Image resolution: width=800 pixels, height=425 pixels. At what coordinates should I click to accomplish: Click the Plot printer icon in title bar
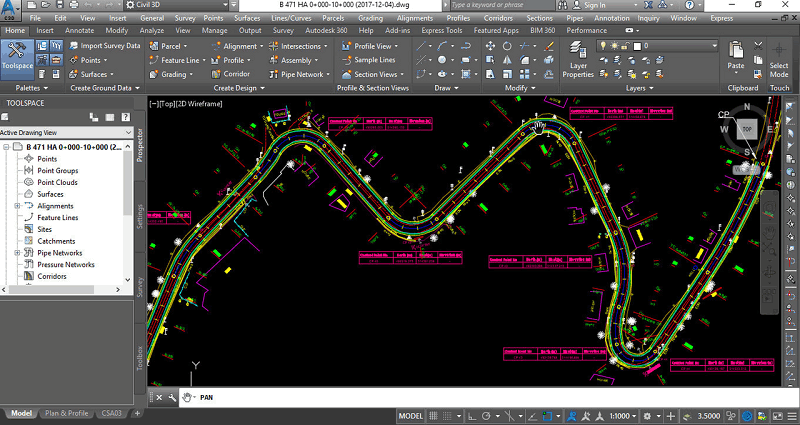74,5
